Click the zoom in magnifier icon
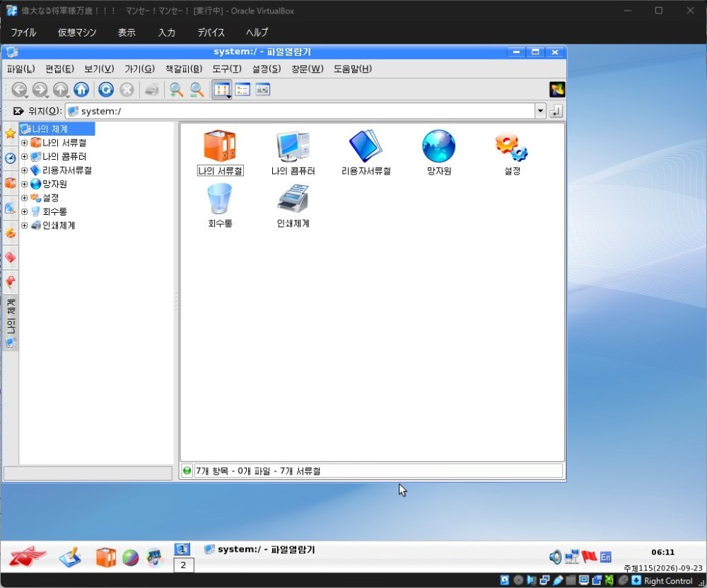Image resolution: width=707 pixels, height=588 pixels. coord(176,90)
